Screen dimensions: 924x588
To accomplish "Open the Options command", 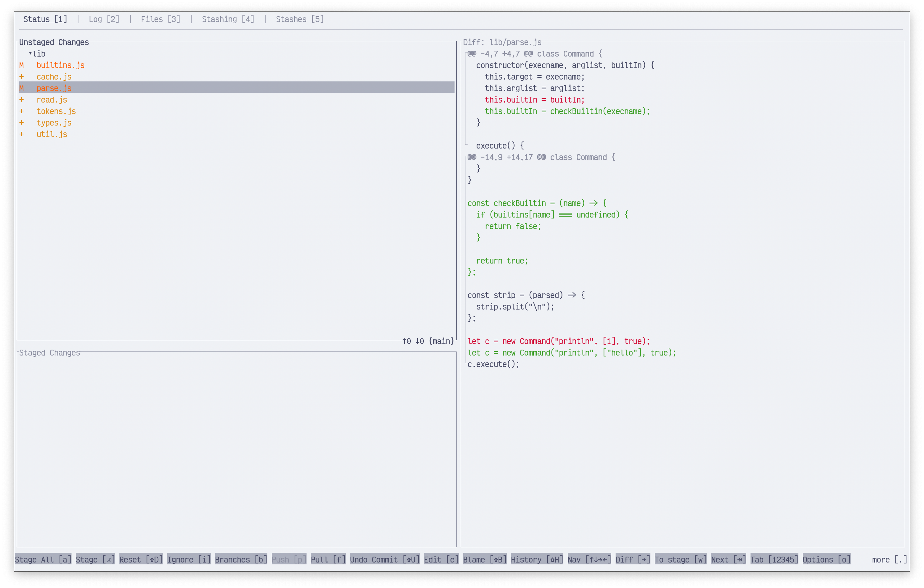I will click(826, 560).
